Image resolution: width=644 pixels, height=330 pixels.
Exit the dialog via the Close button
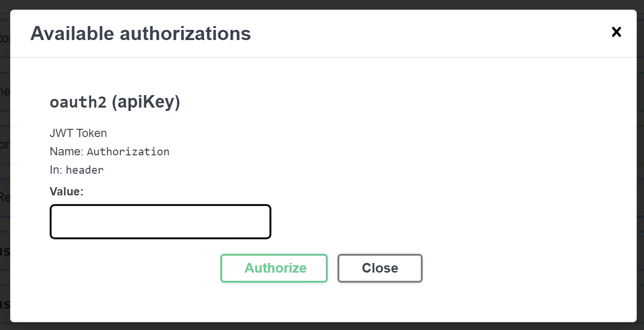380,268
